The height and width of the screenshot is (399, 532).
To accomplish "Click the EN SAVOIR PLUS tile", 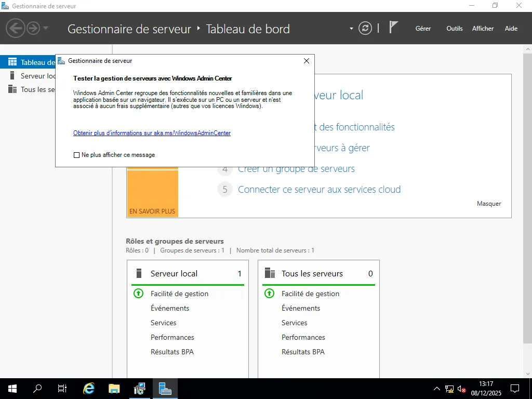I will pos(152,193).
